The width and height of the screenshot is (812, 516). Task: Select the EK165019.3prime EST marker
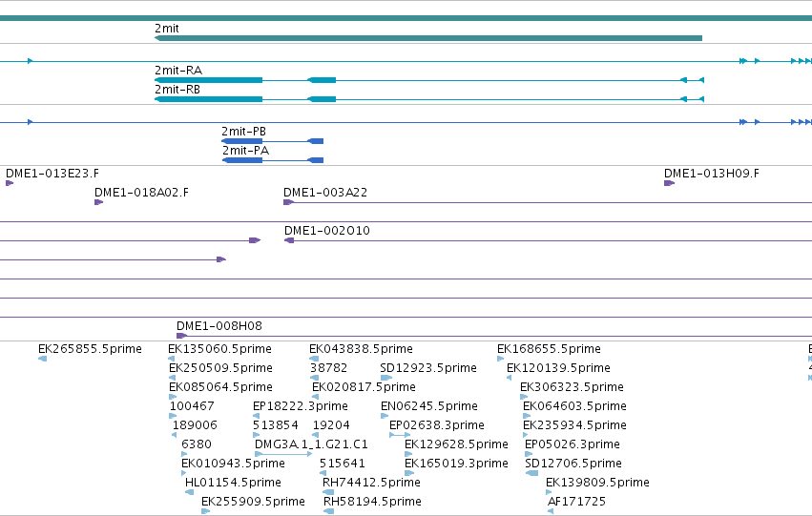pos(409,474)
